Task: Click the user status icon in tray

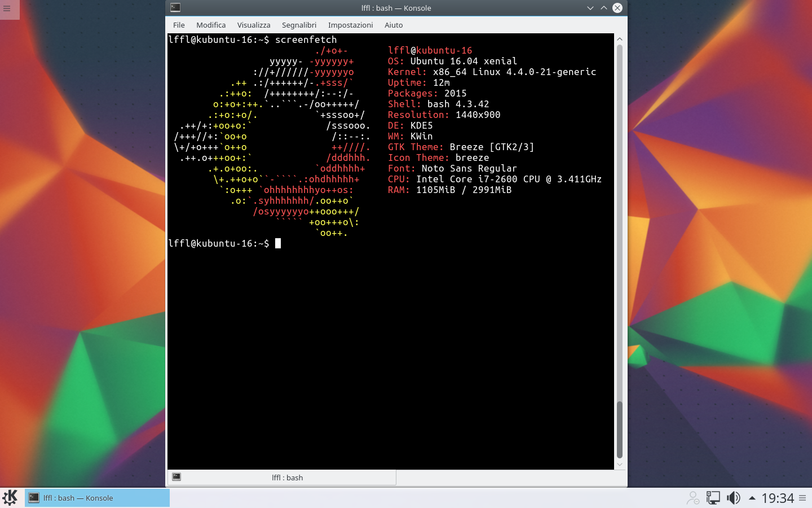Action: pos(692,498)
